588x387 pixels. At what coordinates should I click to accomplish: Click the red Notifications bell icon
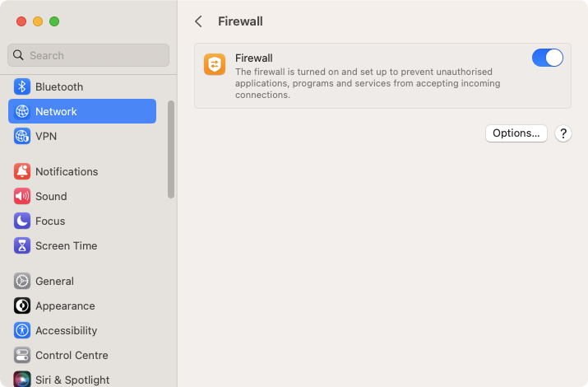coord(22,171)
